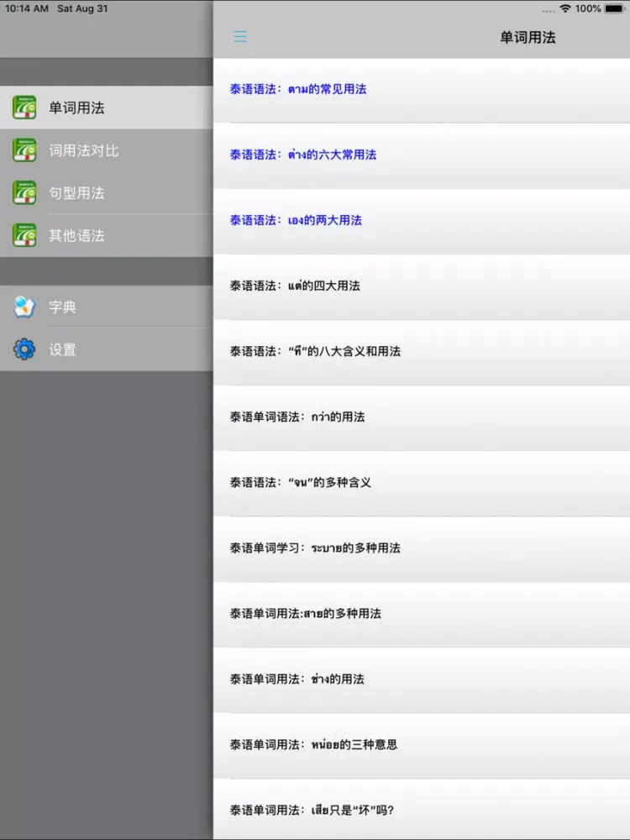
Task: Select 句型用法 label in sidebar
Action: click(x=76, y=193)
